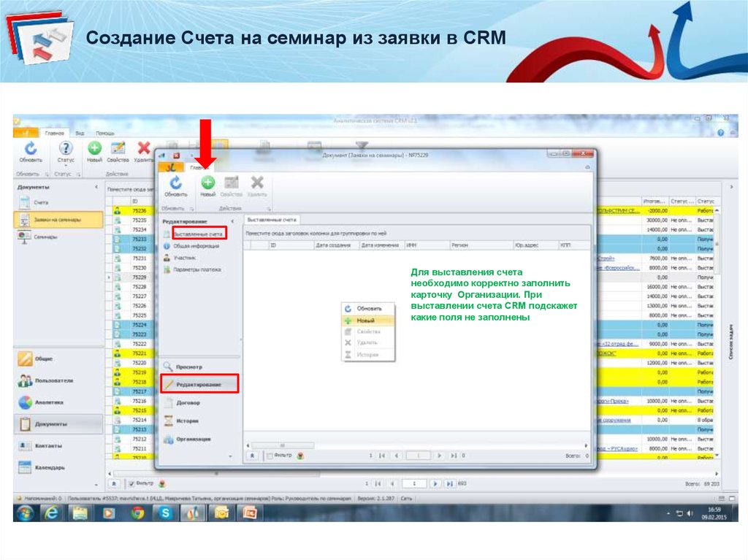Open Организация section in document window
This screenshot has width=748, height=560.
193,440
